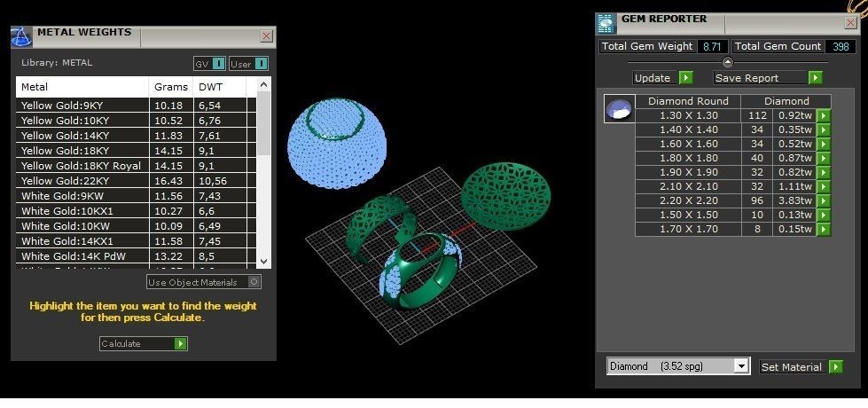Viewport: 868px width, 408px height.
Task: Close the Metal Weights panel
Action: tap(266, 36)
